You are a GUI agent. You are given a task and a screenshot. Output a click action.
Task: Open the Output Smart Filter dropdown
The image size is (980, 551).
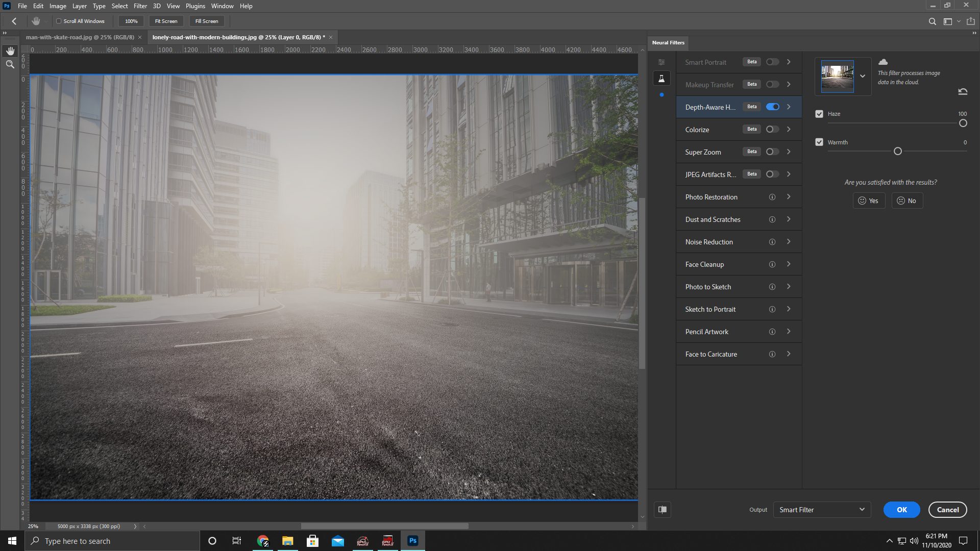click(821, 510)
